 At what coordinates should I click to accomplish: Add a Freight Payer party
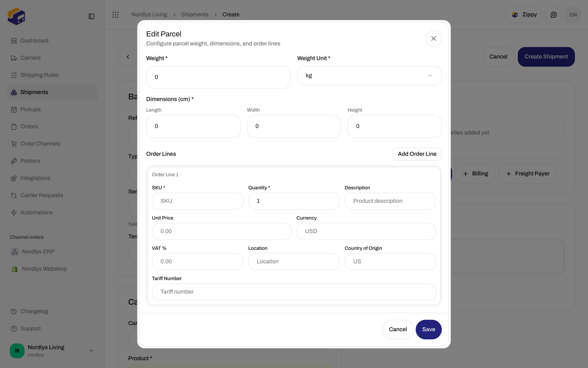[527, 174]
